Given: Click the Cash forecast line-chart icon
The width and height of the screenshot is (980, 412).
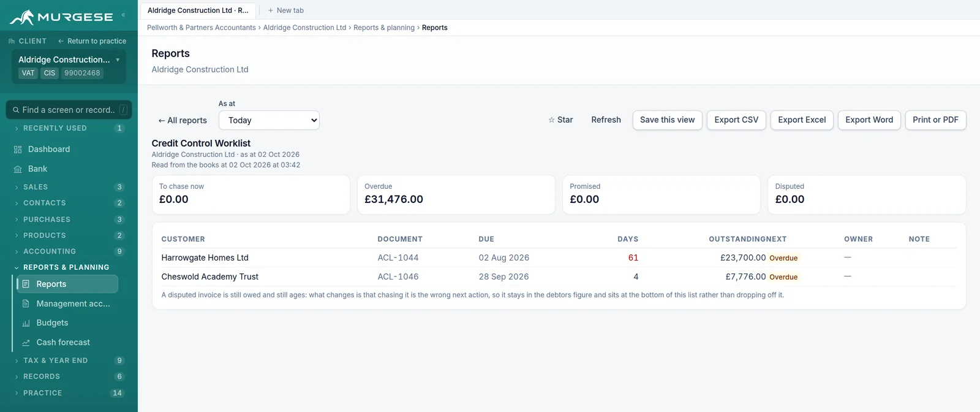Looking at the screenshot, I should click(26, 343).
